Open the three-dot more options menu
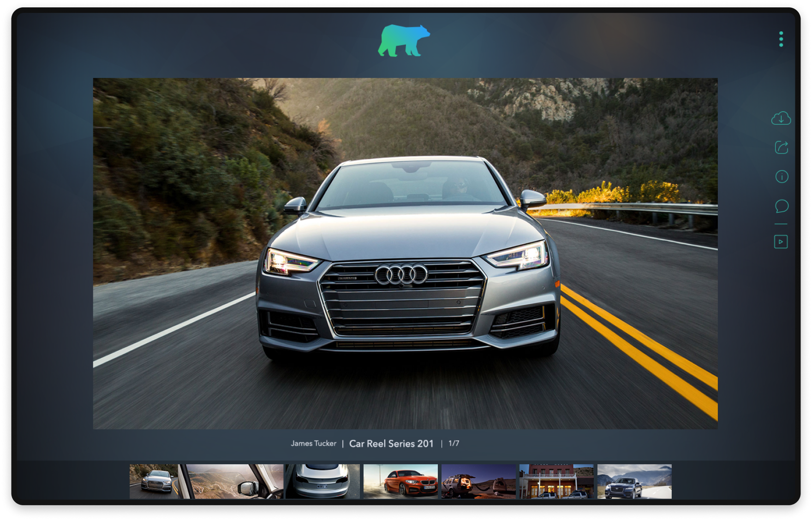 (x=781, y=39)
